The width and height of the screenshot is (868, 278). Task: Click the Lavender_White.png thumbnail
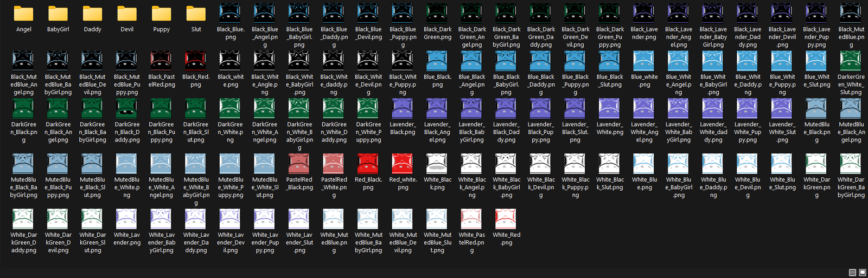[x=609, y=109]
